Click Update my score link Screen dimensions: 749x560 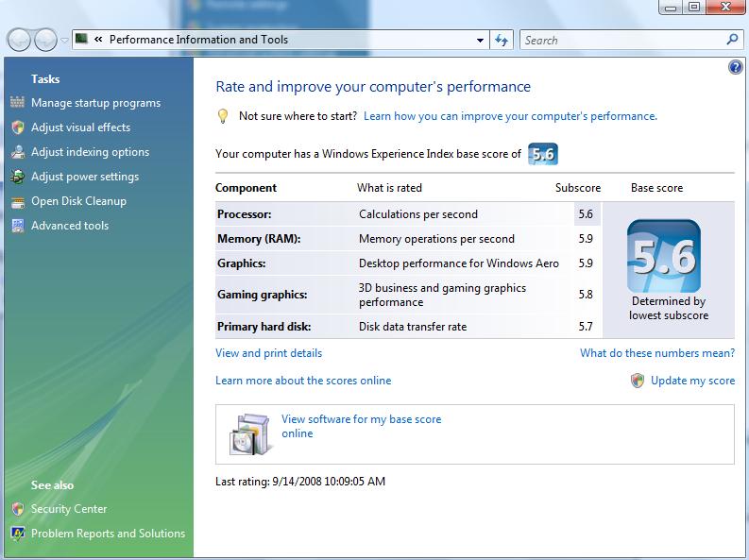click(x=692, y=381)
